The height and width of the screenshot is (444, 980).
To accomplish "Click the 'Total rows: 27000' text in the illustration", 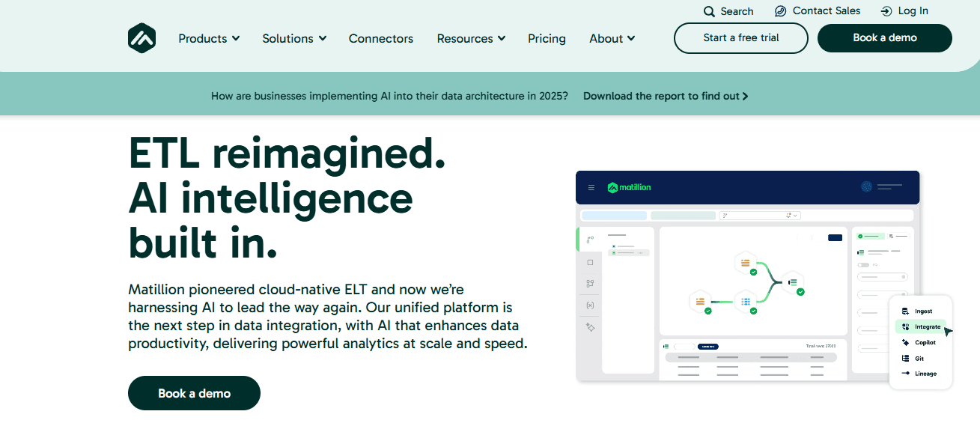I will tap(821, 347).
